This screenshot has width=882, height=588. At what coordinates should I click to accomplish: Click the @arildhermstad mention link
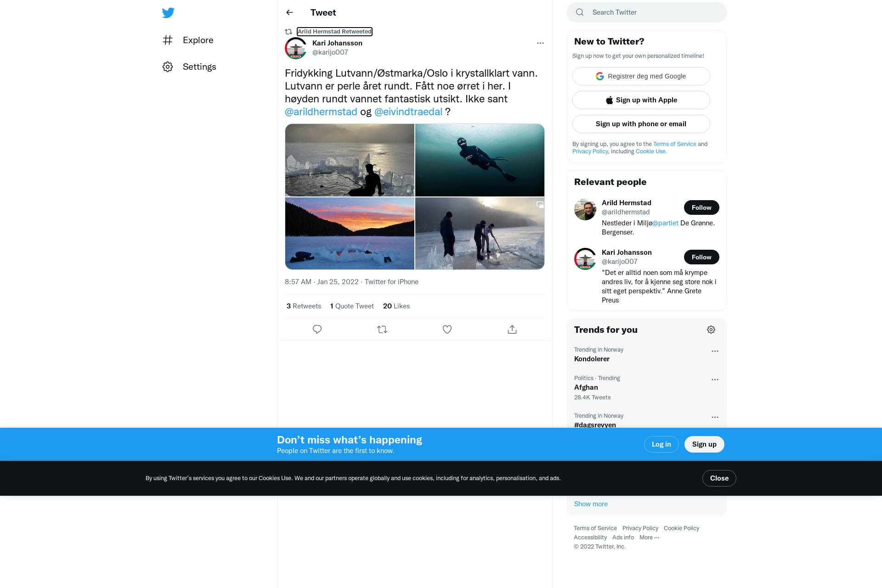click(321, 112)
